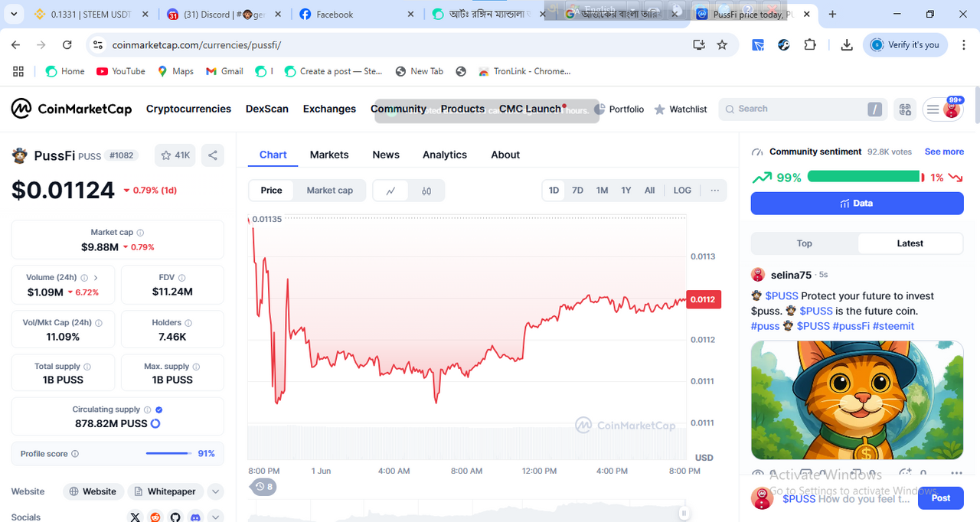Click the Post button

(x=941, y=498)
